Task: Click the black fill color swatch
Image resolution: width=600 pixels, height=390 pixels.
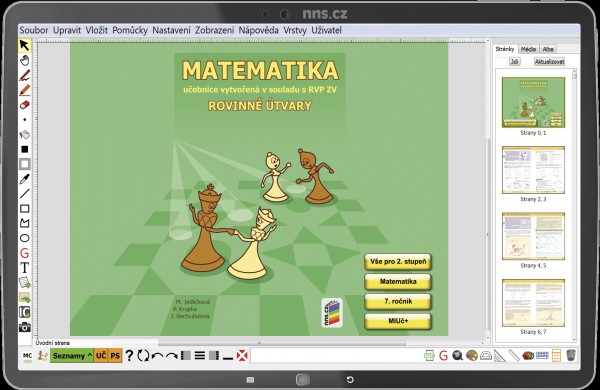Action: tap(24, 149)
